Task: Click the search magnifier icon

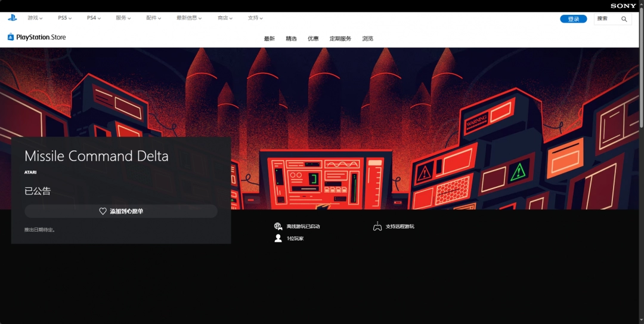Action: [624, 19]
